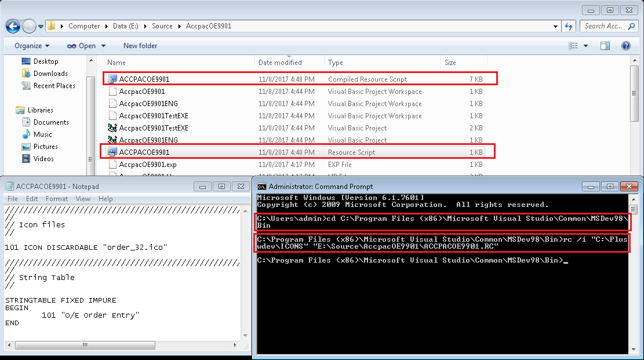644x360 pixels.
Task: Toggle the preview pane icon
Action: point(605,46)
